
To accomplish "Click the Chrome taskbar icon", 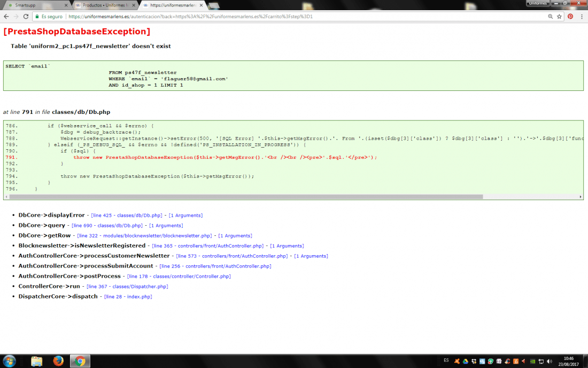I will click(80, 361).
